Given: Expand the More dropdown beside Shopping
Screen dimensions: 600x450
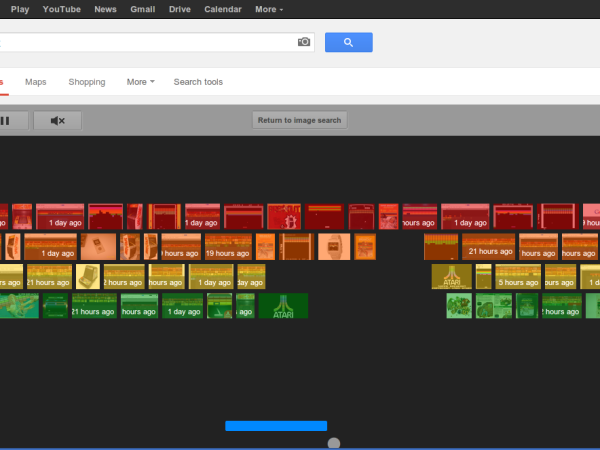Looking at the screenshot, I should [140, 82].
